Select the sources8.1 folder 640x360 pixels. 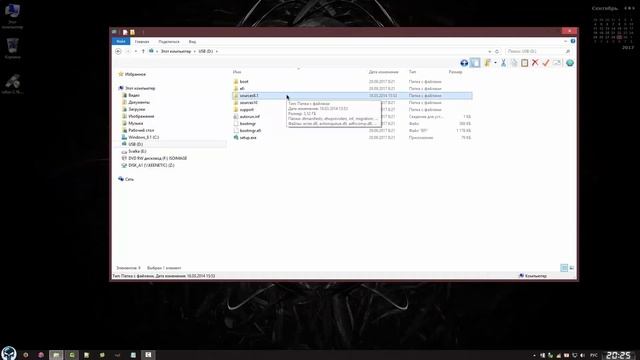352,96
